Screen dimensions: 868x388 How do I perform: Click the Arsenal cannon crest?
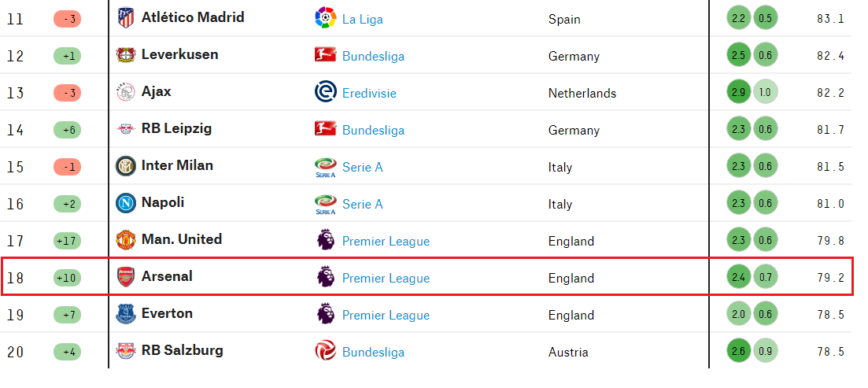click(x=126, y=277)
